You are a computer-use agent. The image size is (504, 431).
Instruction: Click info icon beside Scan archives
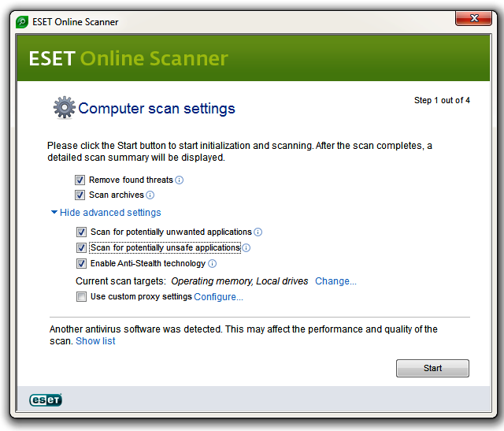point(150,195)
